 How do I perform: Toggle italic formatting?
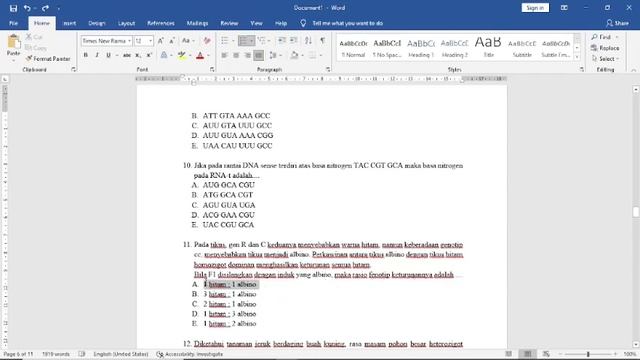97,55
